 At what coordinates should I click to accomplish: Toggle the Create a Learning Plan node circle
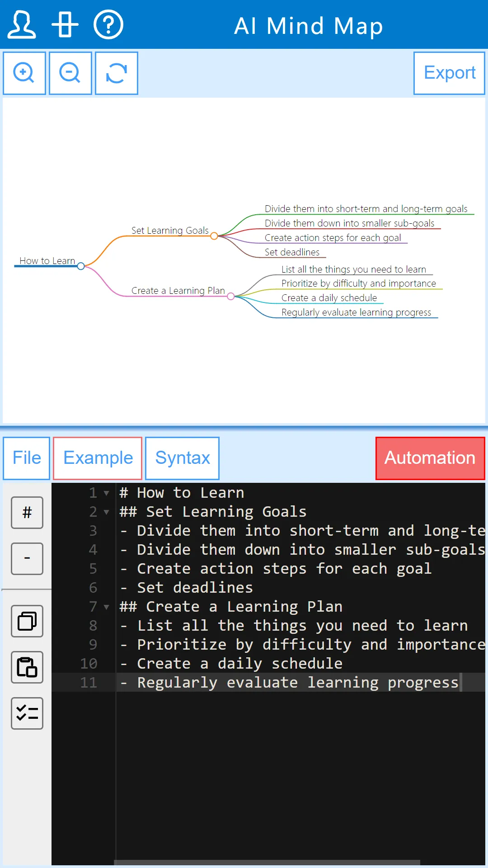(x=231, y=297)
